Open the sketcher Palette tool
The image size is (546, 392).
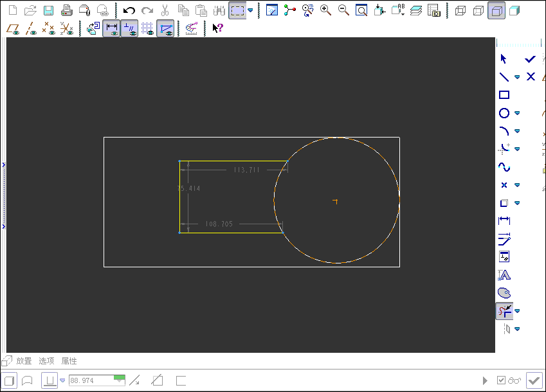click(504, 293)
